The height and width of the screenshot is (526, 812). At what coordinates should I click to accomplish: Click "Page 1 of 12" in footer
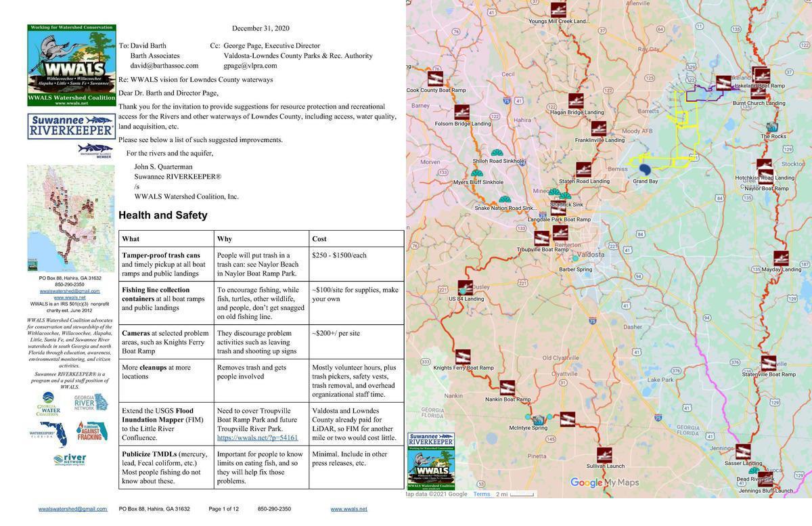(224, 509)
